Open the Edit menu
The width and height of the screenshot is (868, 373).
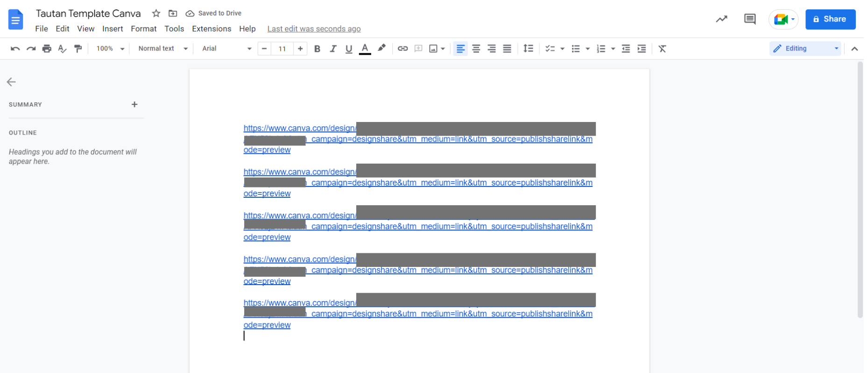tap(63, 29)
